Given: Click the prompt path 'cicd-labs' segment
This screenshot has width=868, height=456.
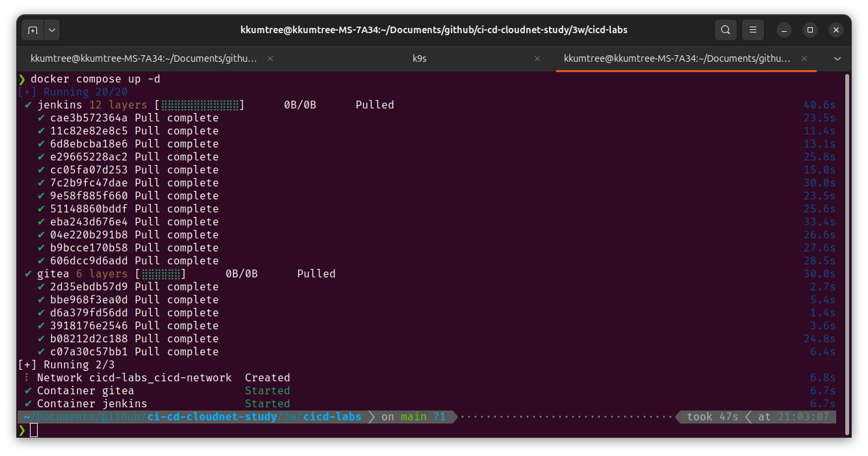Looking at the screenshot, I should (x=333, y=417).
